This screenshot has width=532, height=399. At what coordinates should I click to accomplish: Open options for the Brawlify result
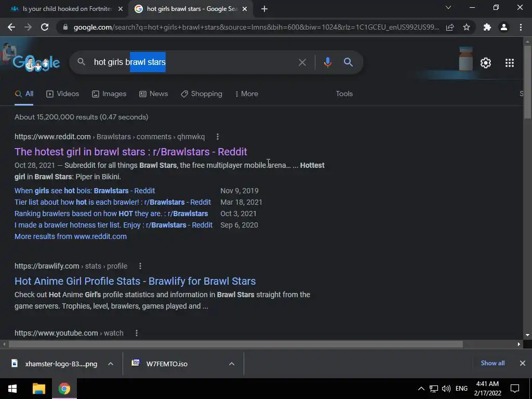coord(140,266)
